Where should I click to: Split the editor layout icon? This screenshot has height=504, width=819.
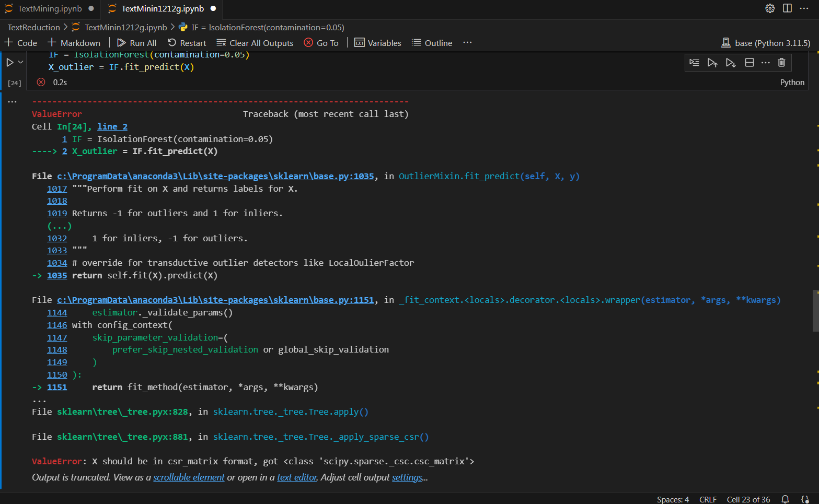787,8
